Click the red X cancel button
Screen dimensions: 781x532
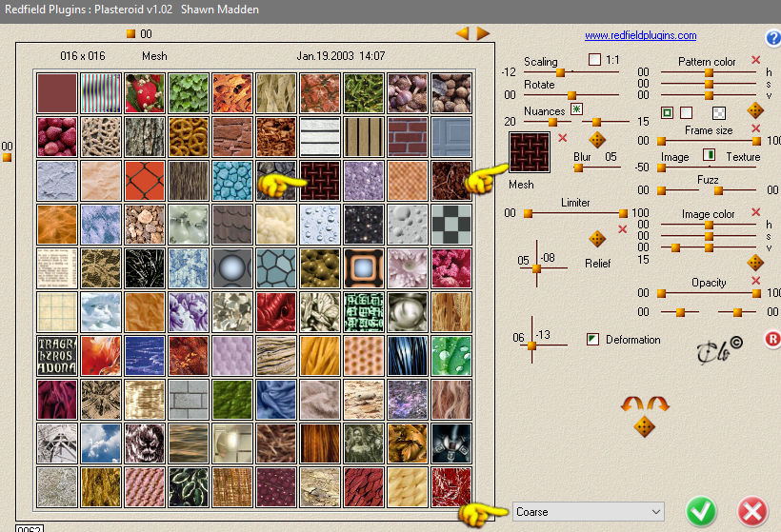click(752, 511)
